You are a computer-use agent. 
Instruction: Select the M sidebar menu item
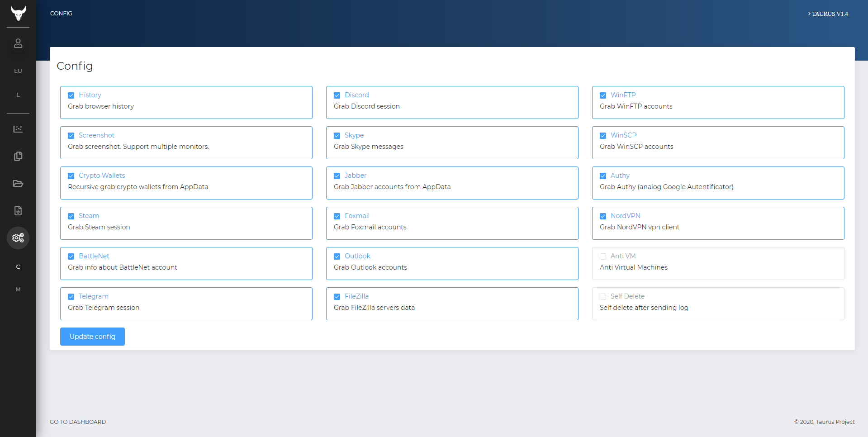click(x=18, y=290)
